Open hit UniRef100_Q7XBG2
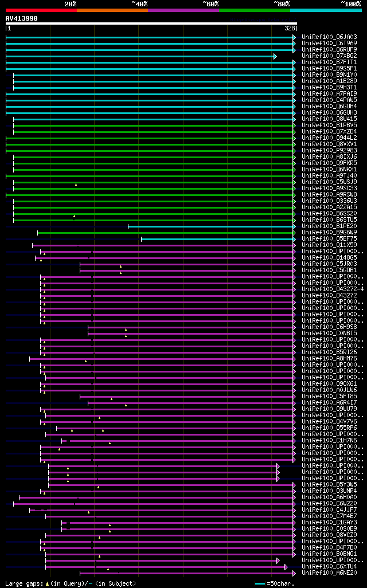Viewport: 367px width, 588px height. click(x=329, y=56)
